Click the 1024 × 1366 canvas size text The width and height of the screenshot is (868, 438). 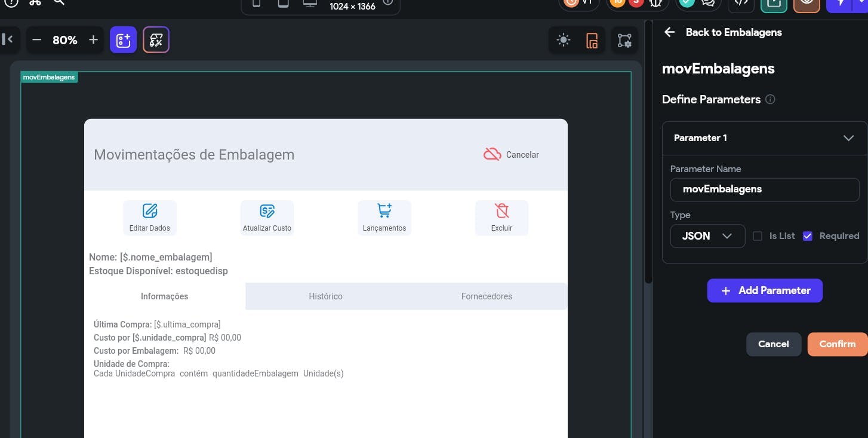tap(353, 7)
